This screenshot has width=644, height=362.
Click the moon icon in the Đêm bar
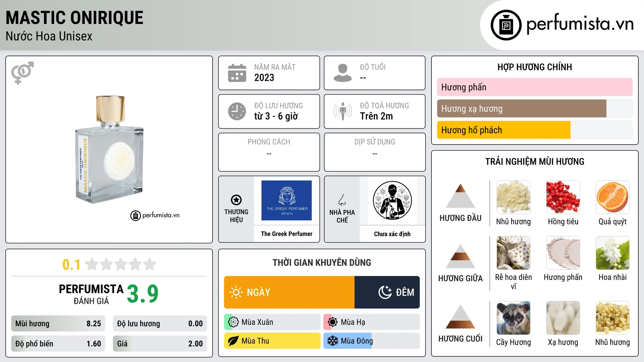[x=385, y=292]
